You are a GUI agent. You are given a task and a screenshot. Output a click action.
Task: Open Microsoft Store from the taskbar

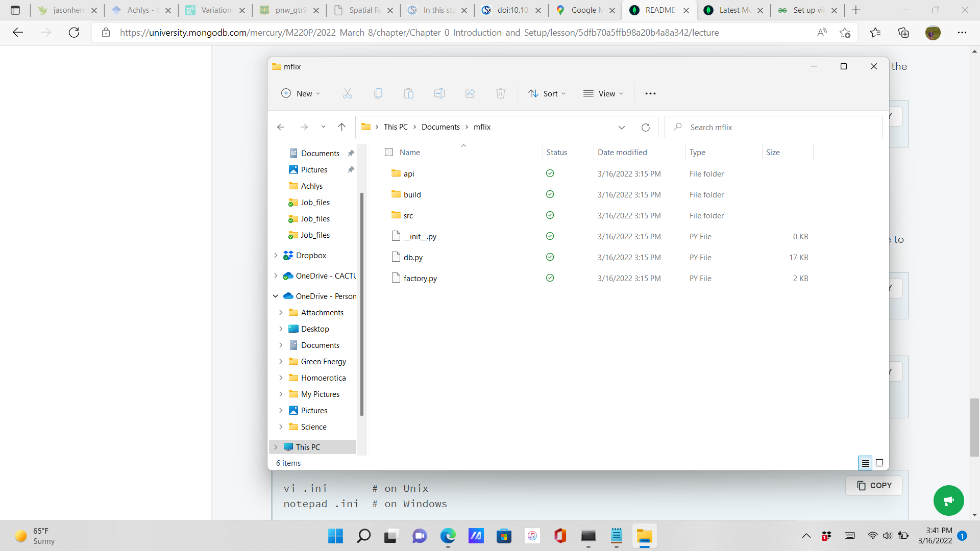point(504,536)
